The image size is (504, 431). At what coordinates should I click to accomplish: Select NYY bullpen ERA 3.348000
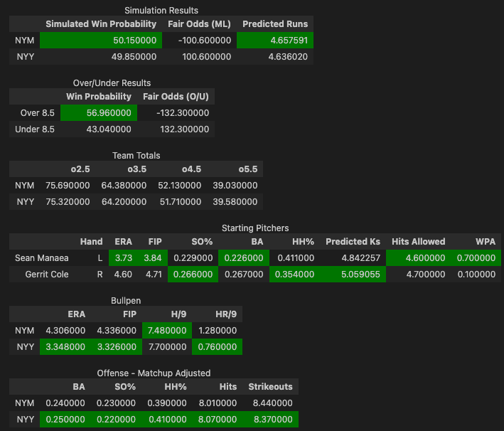(65, 347)
